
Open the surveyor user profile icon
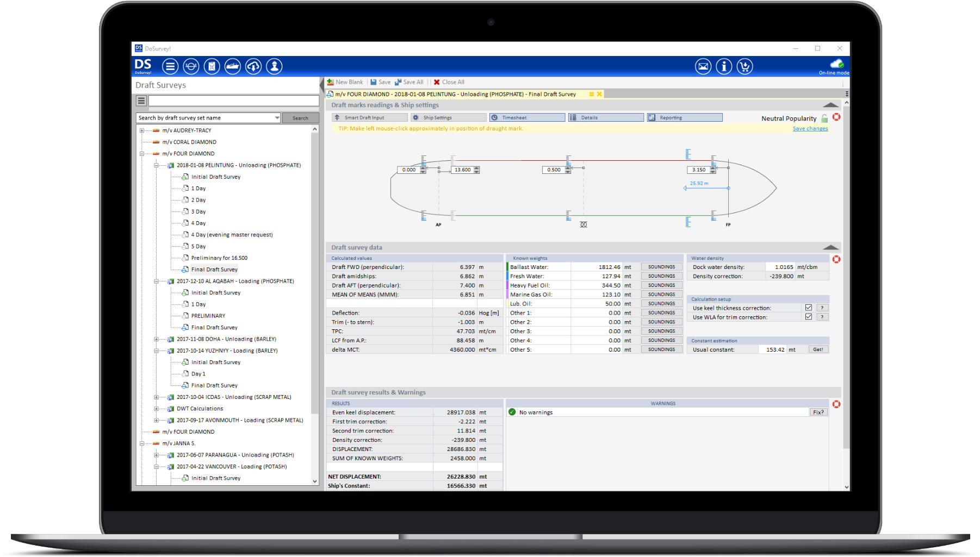pos(274,66)
